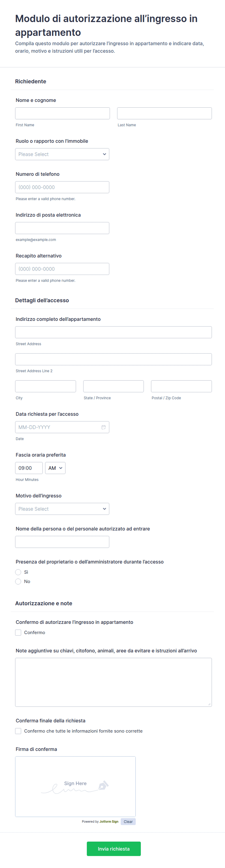This screenshot has width=225, height=868.
Task: Click the Jotform Sign logo link
Action: pos(109,821)
